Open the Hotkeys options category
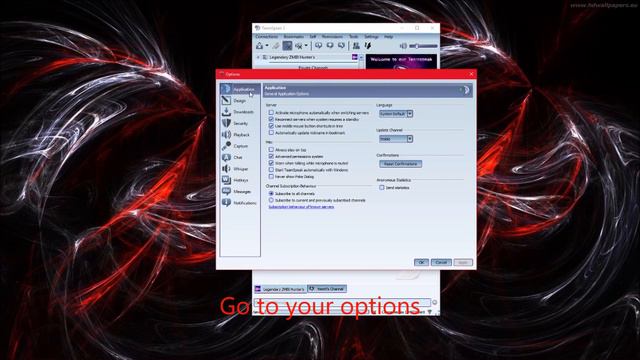This screenshot has height=360, width=640. pyautogui.click(x=240, y=180)
